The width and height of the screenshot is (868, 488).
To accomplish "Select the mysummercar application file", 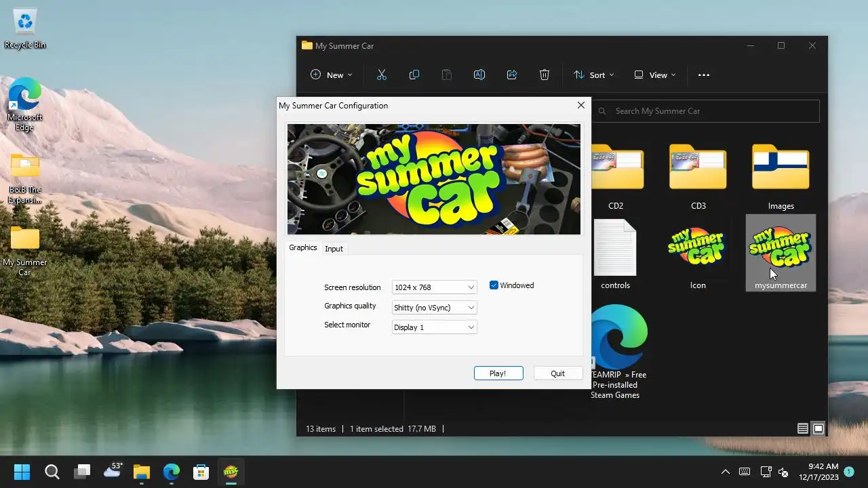I will tap(781, 253).
